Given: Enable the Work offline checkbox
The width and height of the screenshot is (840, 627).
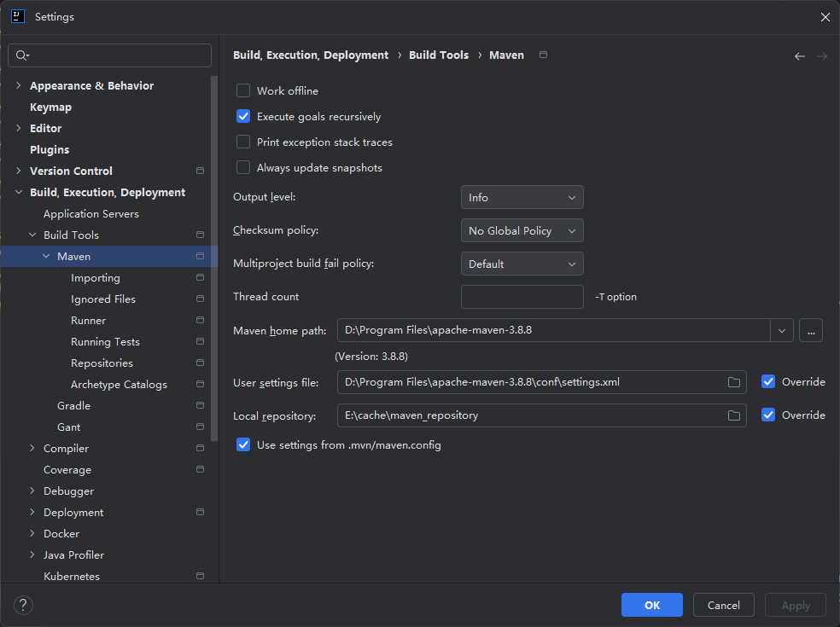Looking at the screenshot, I should pos(243,90).
